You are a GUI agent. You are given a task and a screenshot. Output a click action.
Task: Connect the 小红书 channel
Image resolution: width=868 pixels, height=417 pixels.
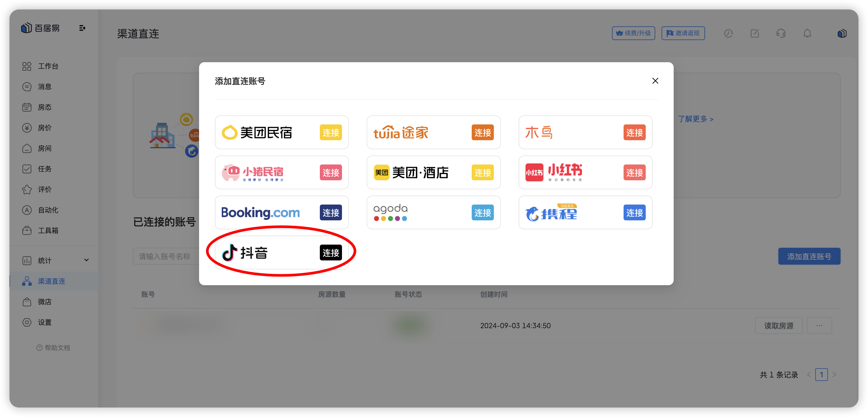tap(634, 172)
